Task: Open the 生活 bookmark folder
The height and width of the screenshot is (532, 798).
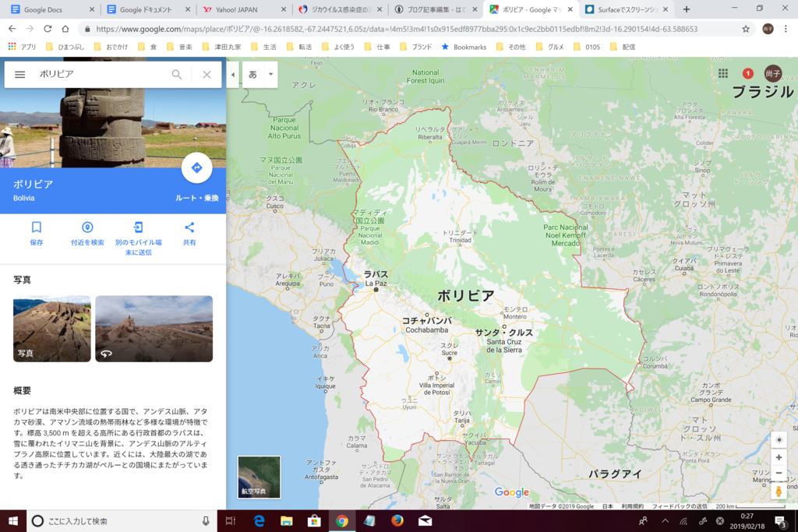Action: [263, 47]
